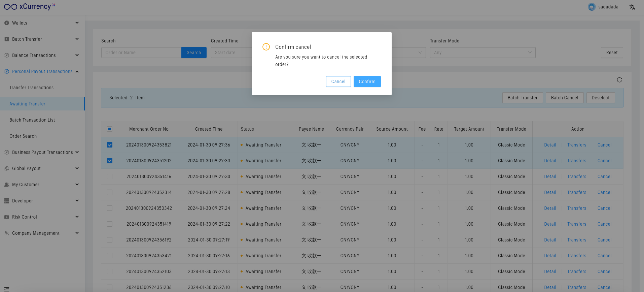This screenshot has width=644, height=292.
Task: Open Detail link for order 202401300924352314
Action: pyautogui.click(x=550, y=192)
